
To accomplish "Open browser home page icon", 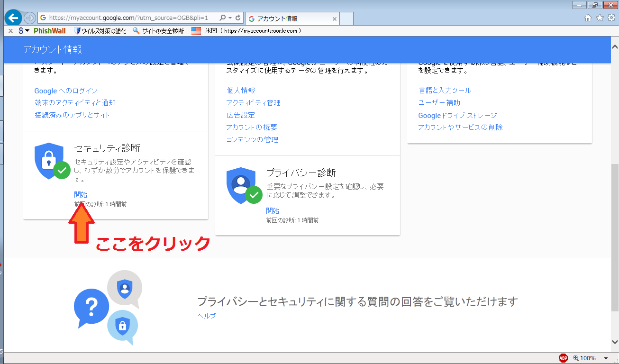I will click(x=588, y=18).
